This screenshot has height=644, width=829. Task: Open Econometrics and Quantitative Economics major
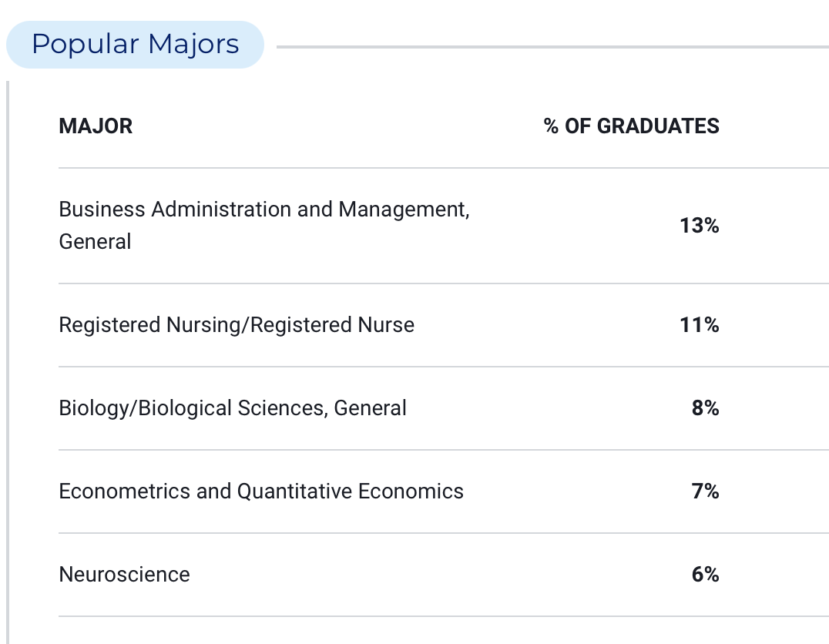[x=261, y=491]
